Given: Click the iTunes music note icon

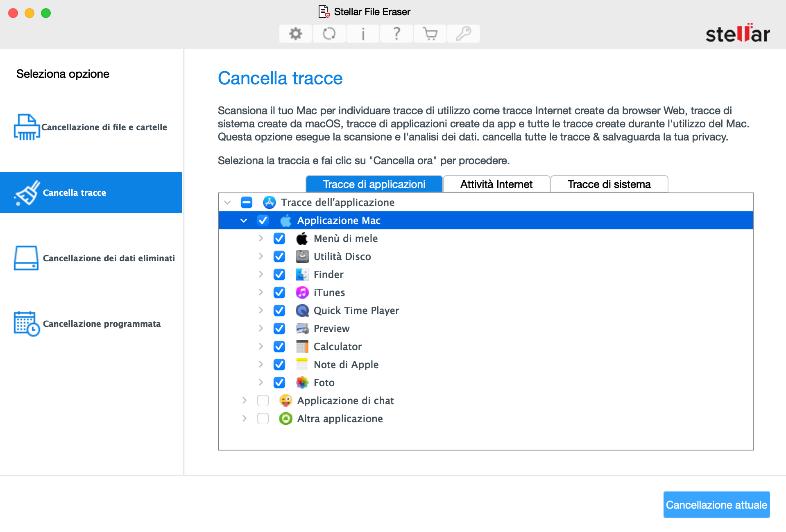Looking at the screenshot, I should pyautogui.click(x=302, y=292).
